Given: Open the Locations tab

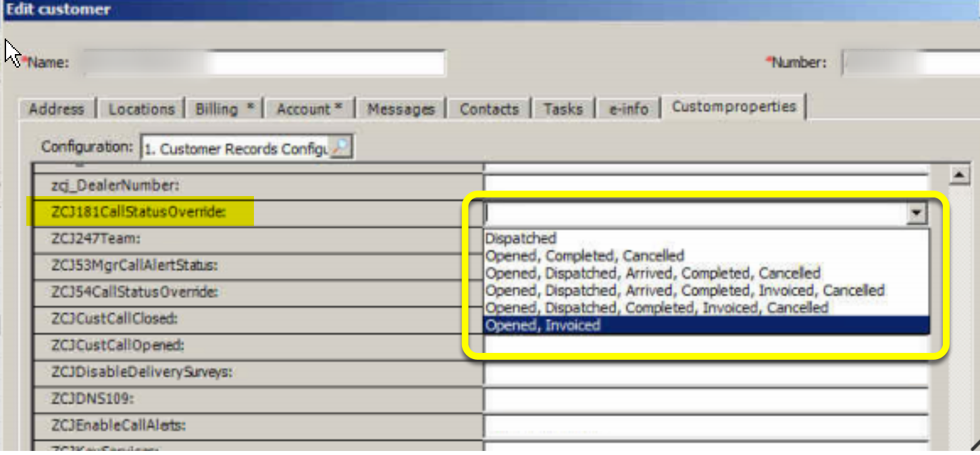Looking at the screenshot, I should [x=142, y=109].
